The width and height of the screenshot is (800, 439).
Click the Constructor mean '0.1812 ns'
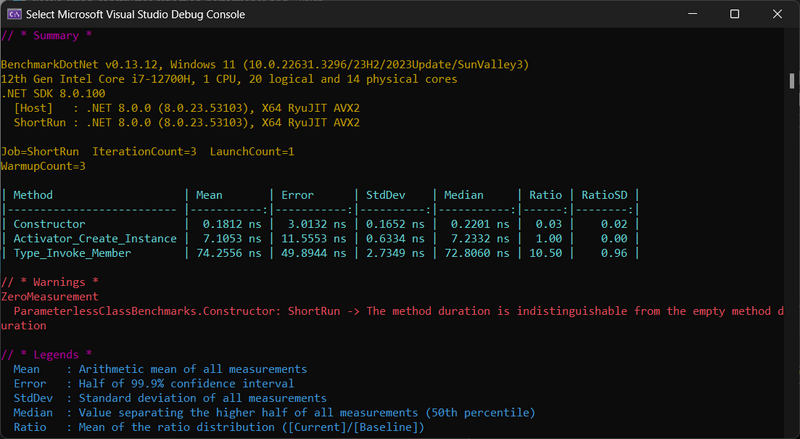232,224
